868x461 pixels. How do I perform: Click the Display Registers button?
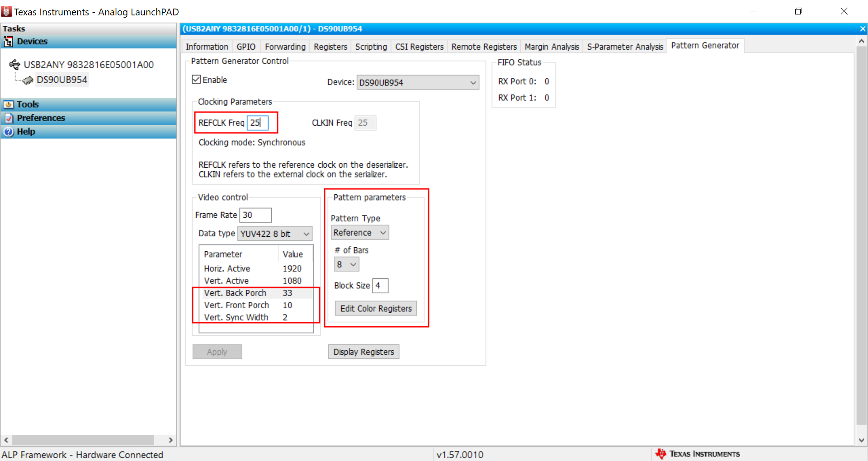pyautogui.click(x=363, y=352)
